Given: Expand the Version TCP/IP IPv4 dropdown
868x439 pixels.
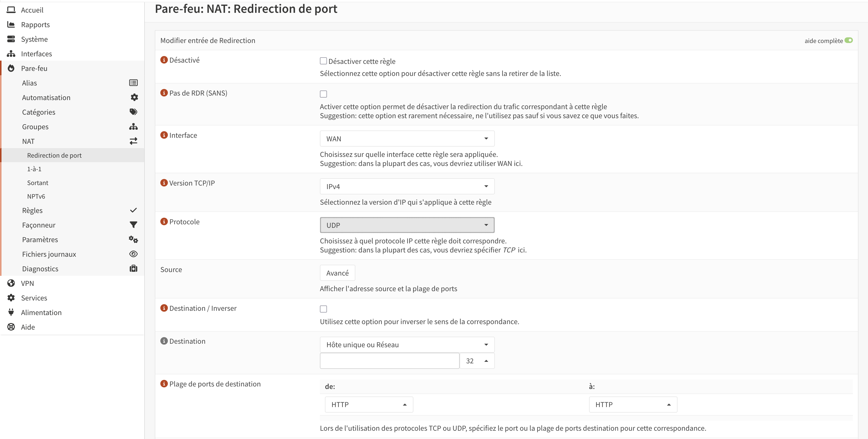Looking at the screenshot, I should point(407,187).
